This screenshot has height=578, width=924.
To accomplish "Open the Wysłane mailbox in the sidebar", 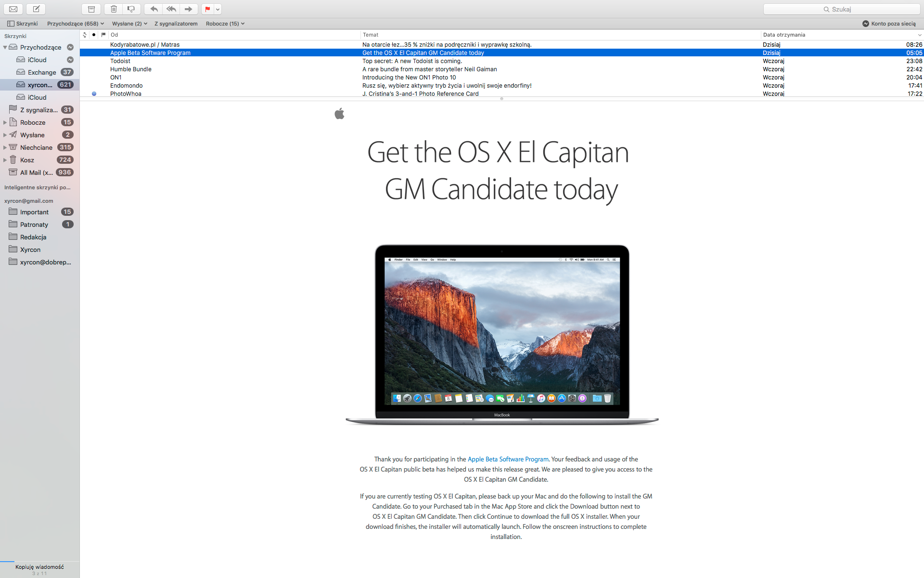I will point(39,135).
